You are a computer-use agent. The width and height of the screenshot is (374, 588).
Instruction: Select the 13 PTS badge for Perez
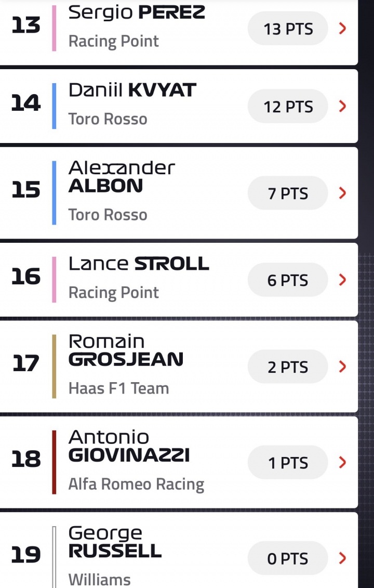(x=288, y=29)
